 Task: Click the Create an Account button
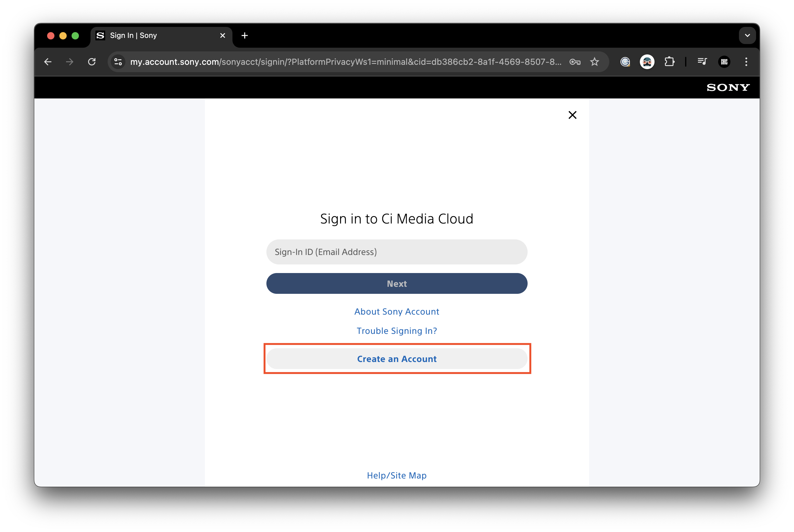397,359
